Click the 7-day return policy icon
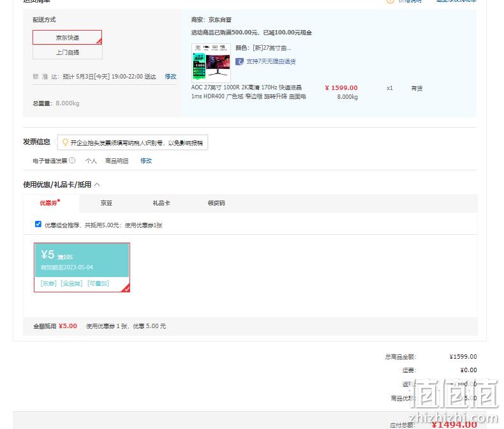The height and width of the screenshot is (429, 504). coord(239,61)
